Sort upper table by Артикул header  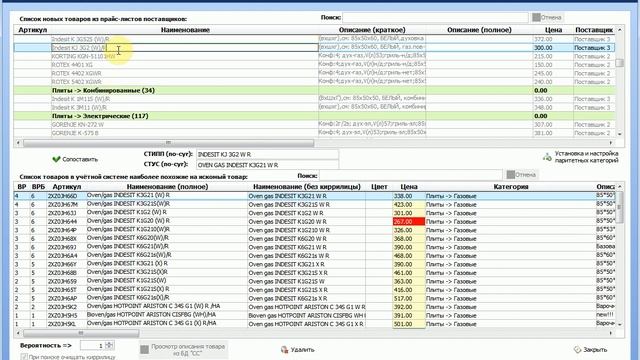pyautogui.click(x=33, y=30)
